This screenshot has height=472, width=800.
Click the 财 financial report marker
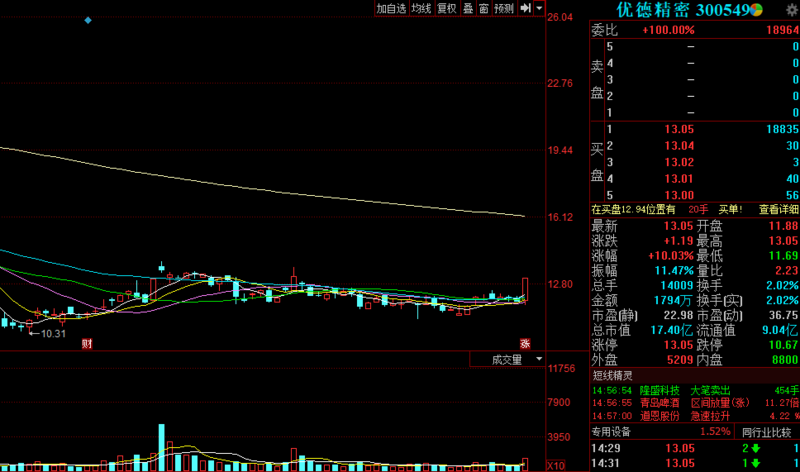click(87, 343)
